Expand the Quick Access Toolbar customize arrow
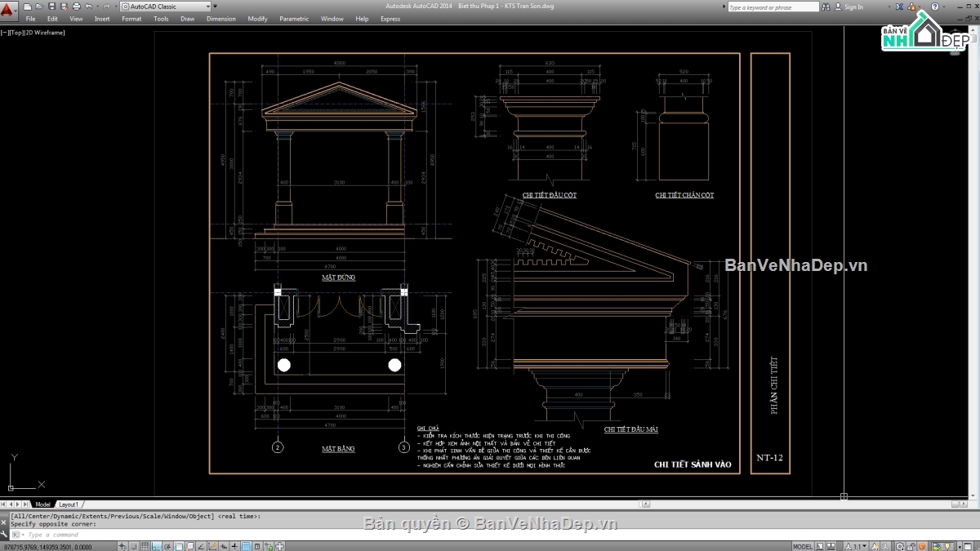 click(215, 7)
